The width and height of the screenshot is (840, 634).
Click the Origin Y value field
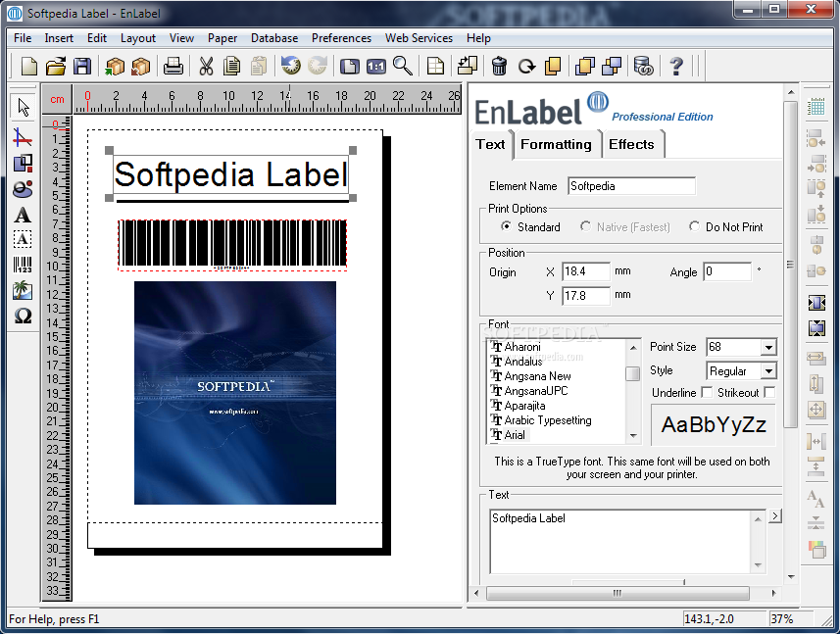586,296
